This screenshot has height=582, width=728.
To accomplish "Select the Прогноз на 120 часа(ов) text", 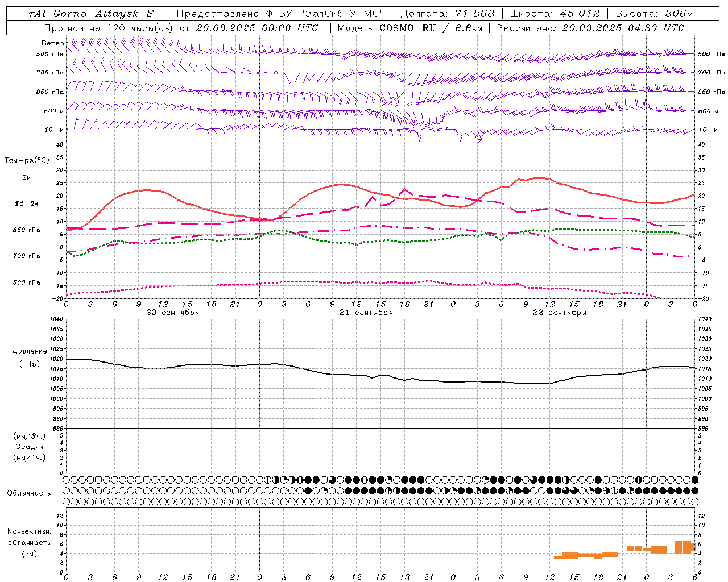I will click(110, 28).
